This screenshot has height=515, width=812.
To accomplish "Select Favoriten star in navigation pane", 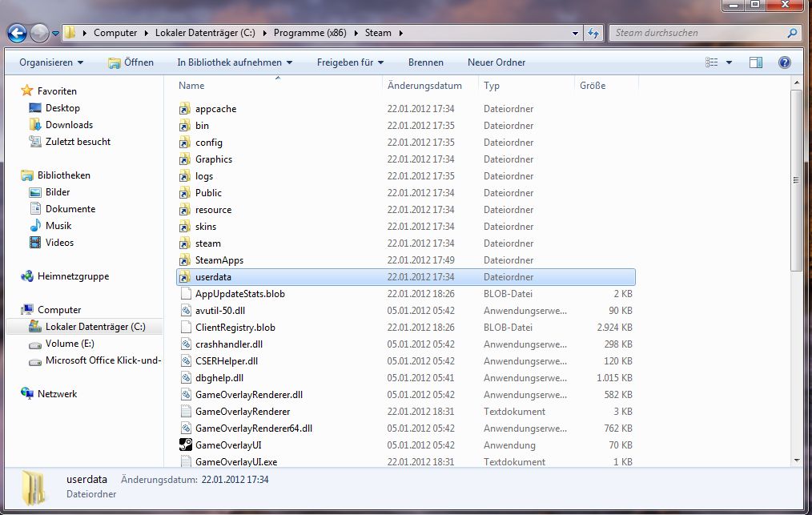I will tap(27, 91).
